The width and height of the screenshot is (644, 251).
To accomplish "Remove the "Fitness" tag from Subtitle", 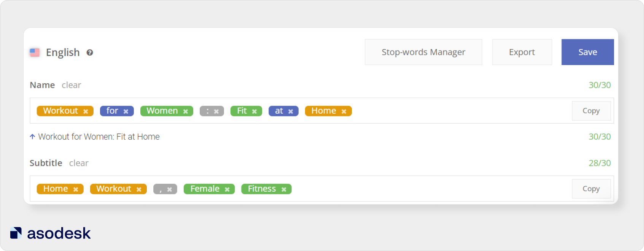I will pyautogui.click(x=284, y=189).
